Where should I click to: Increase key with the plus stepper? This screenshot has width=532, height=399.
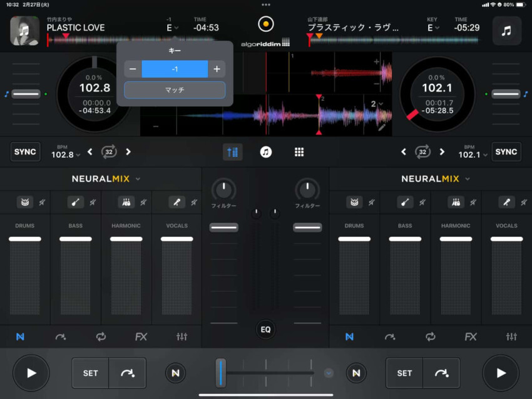[x=217, y=69]
